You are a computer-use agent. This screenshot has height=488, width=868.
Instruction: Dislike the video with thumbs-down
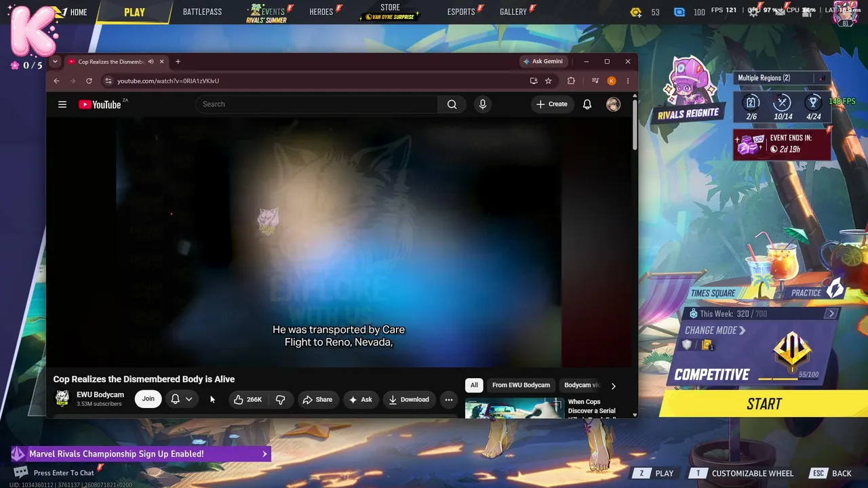(x=281, y=399)
